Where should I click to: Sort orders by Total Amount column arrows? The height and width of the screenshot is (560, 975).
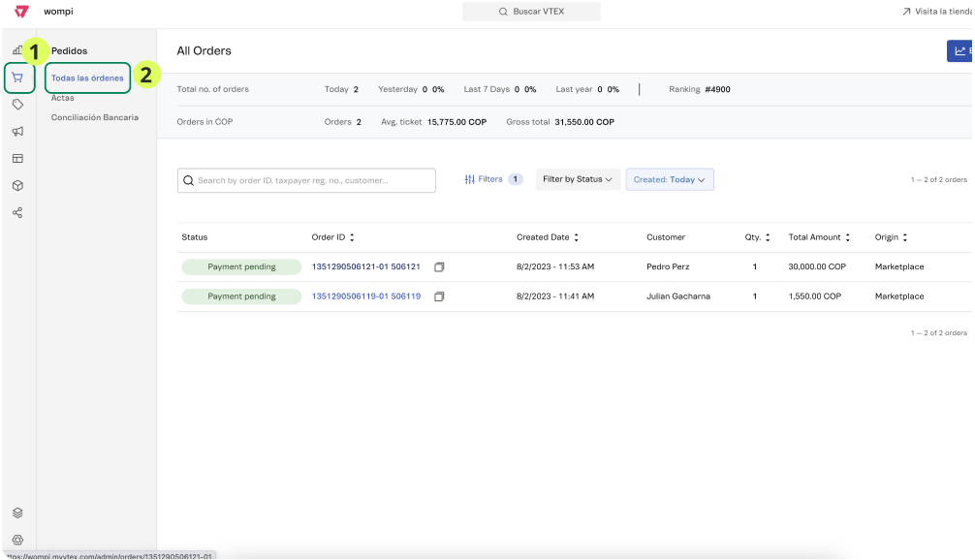(849, 236)
